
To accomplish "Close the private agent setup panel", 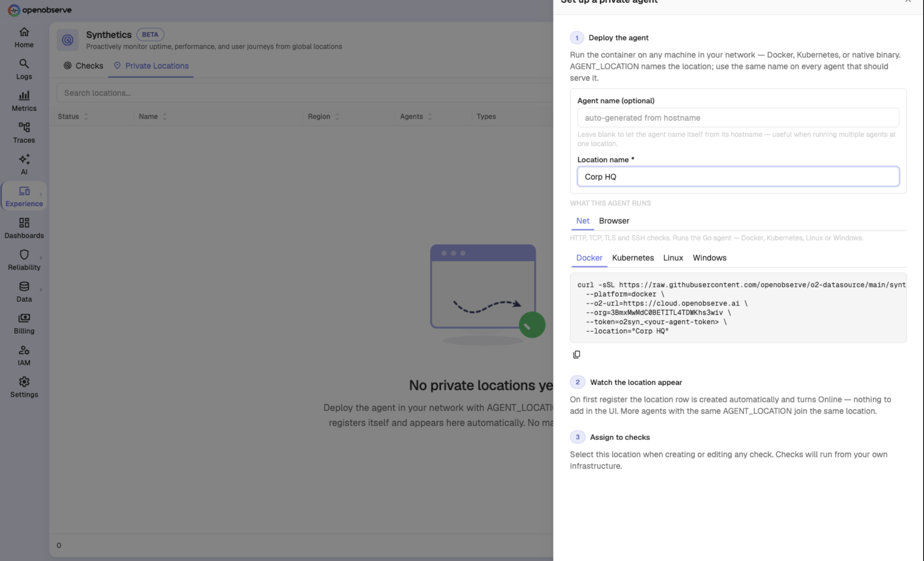I will click(x=908, y=1).
